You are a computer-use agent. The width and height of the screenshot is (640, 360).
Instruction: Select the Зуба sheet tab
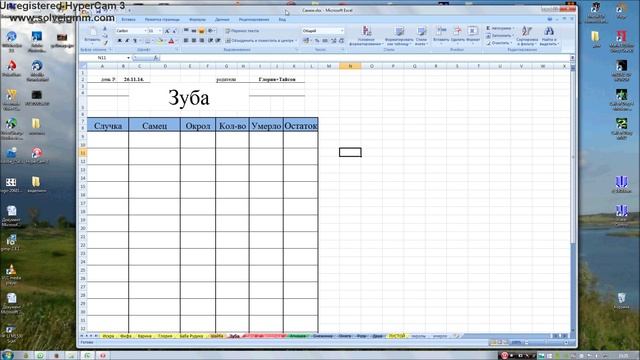coord(234,336)
